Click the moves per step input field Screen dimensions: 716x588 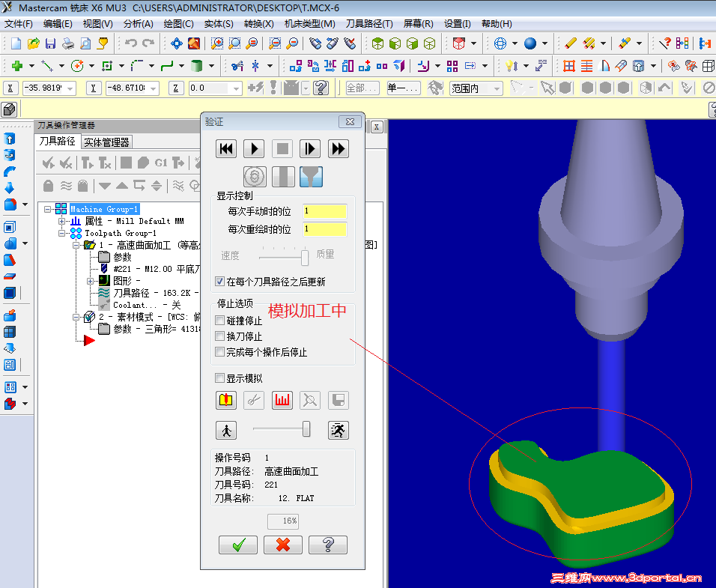[x=324, y=211]
